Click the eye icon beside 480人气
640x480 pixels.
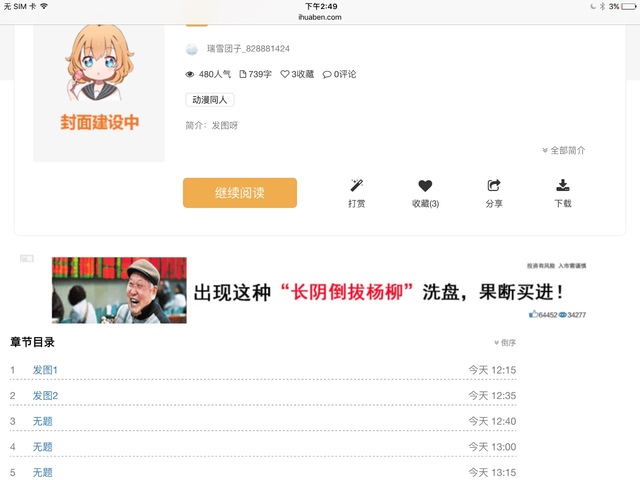[190, 74]
